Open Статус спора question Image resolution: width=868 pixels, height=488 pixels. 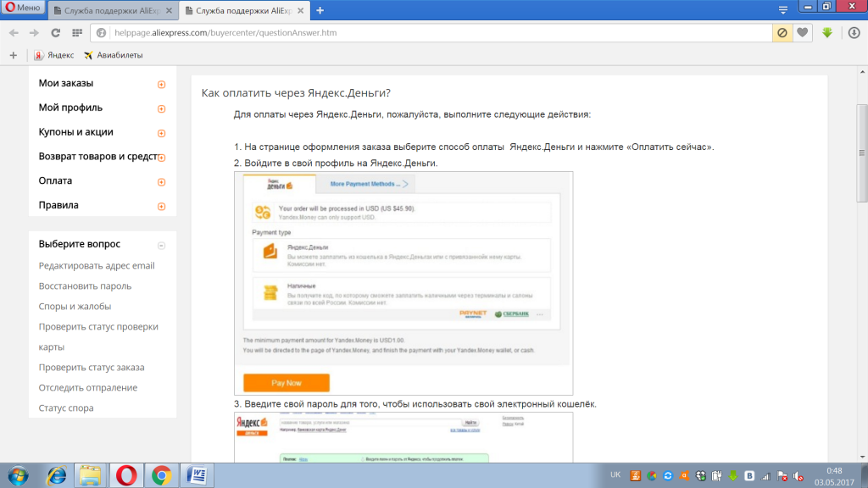pyautogui.click(x=66, y=408)
